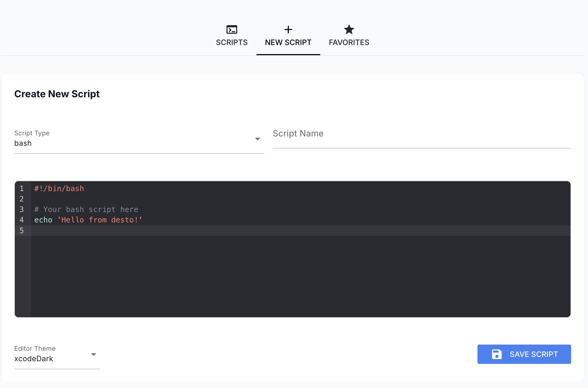Click line number 2 in the editor gutter

(22, 199)
